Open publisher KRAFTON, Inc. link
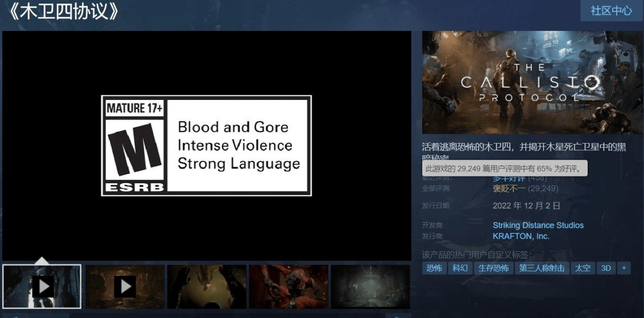Screen dimensions: 644x318 point(521,236)
